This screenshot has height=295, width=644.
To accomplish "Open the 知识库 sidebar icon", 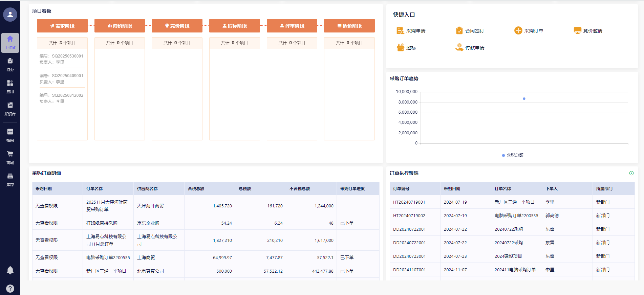I will [10, 109].
